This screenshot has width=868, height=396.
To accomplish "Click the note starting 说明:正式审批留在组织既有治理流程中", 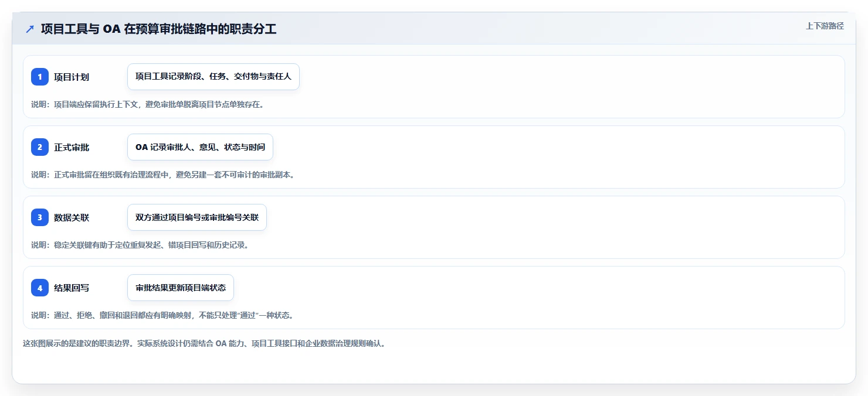I will (x=162, y=175).
